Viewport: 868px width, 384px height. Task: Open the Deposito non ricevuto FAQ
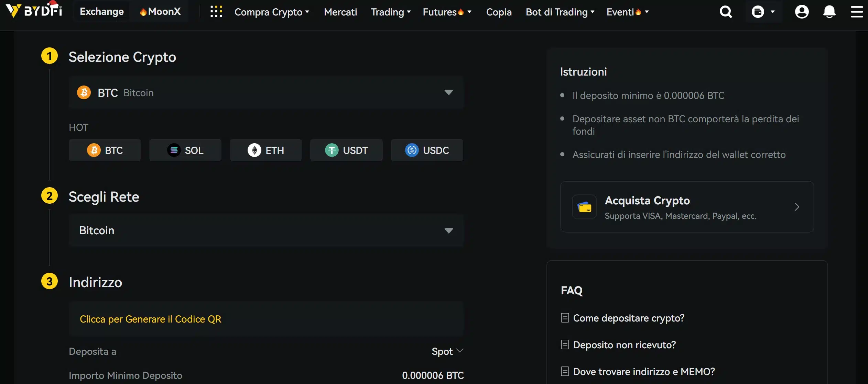[x=625, y=345]
